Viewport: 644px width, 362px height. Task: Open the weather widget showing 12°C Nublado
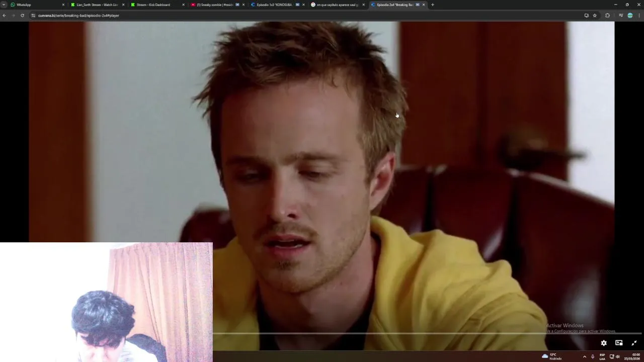tap(552, 356)
